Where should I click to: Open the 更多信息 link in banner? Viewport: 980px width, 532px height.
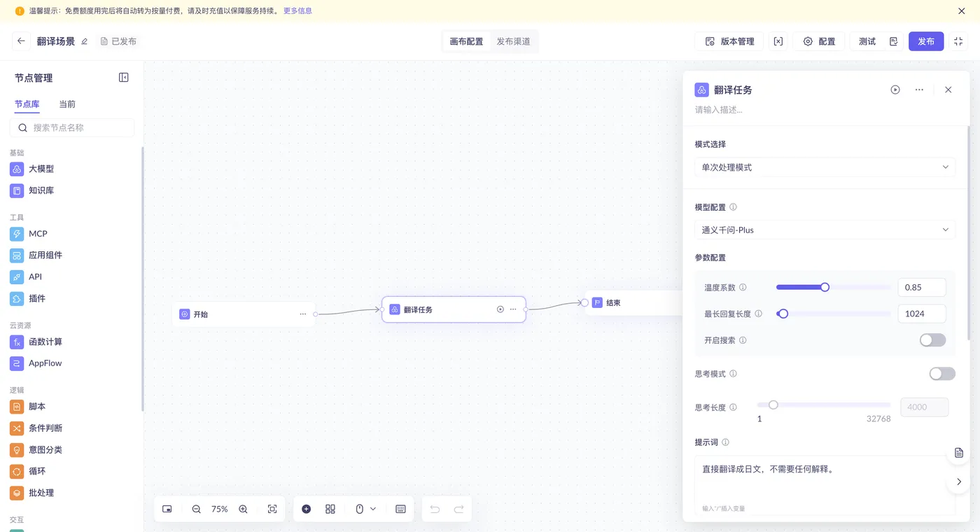(297, 11)
